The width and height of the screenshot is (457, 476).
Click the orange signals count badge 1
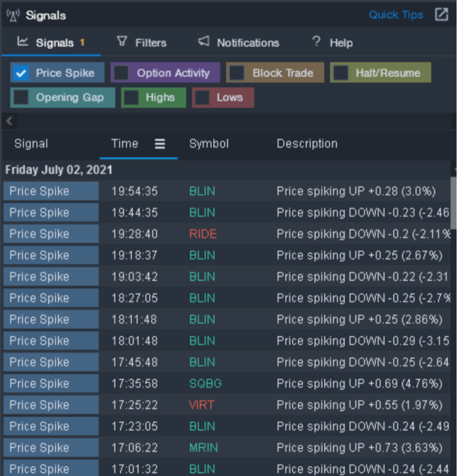(x=82, y=42)
